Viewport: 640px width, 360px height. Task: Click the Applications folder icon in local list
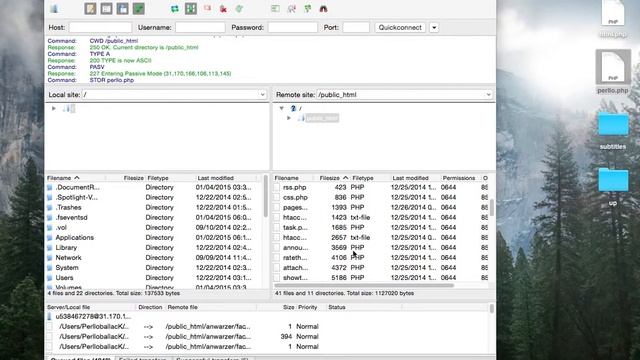pos(50,238)
